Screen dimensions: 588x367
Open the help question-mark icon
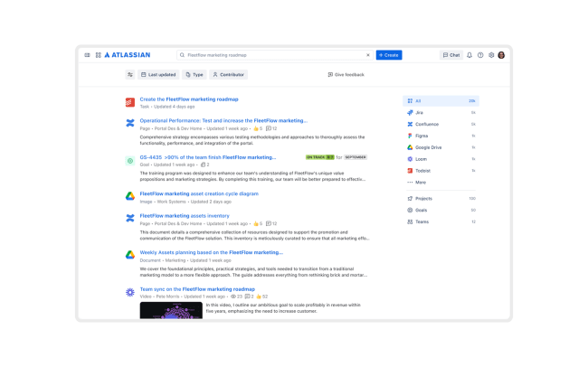click(480, 55)
